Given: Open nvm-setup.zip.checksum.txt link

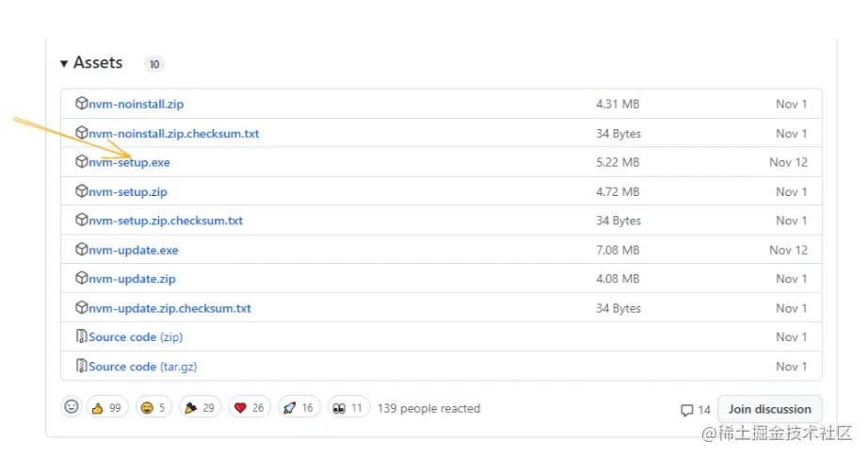Looking at the screenshot, I should [166, 221].
